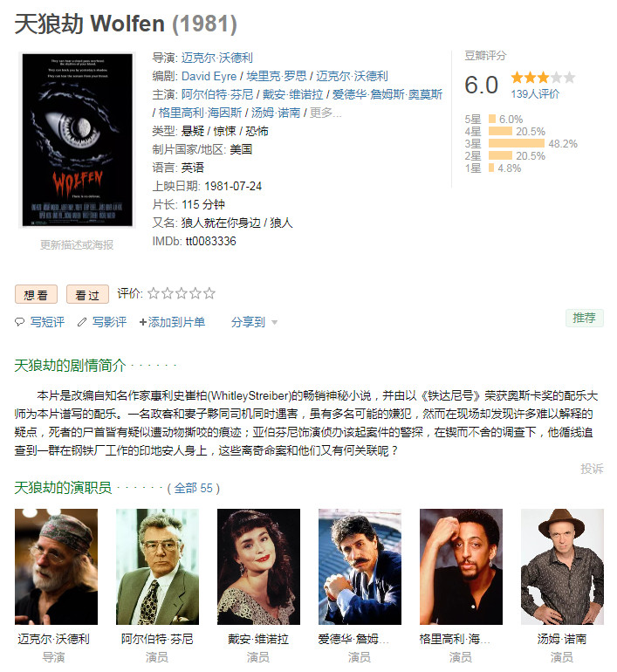Open full cast list 全部 55

tap(193, 488)
